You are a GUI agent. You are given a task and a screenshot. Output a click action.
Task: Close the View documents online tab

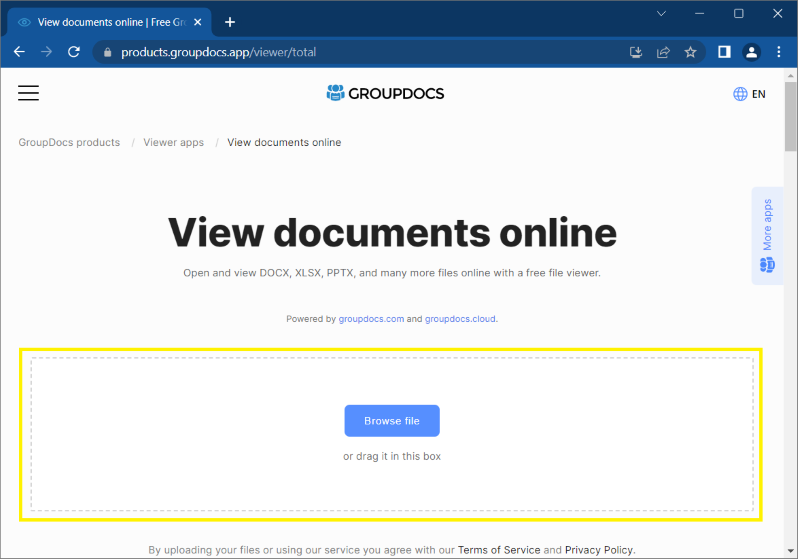point(198,22)
